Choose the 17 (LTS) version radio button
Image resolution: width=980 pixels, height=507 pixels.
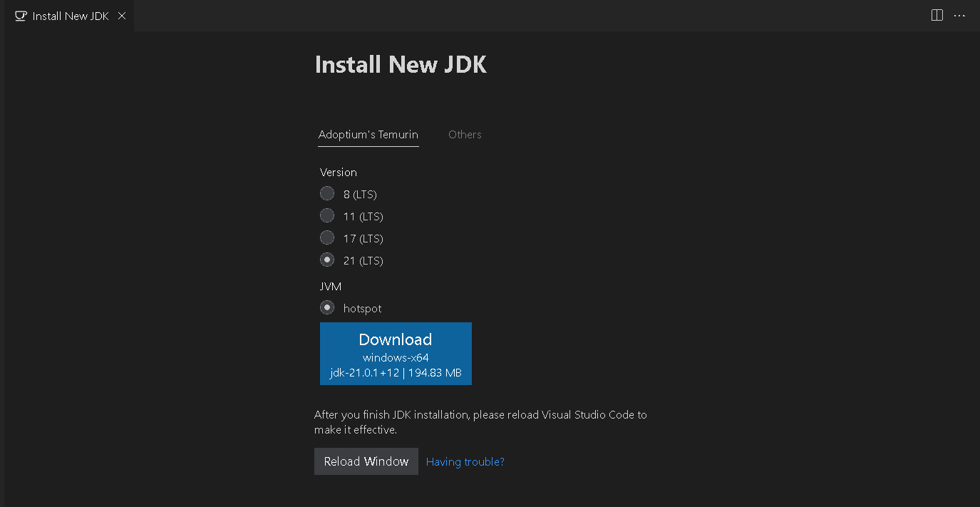point(327,238)
